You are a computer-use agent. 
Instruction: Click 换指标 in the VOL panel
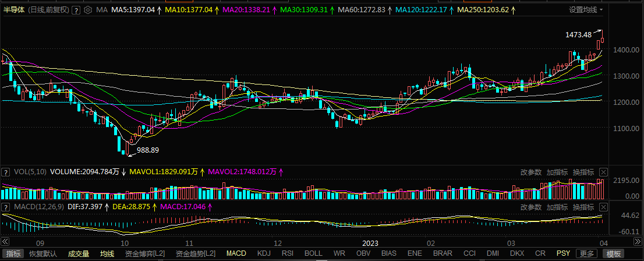point(583,172)
